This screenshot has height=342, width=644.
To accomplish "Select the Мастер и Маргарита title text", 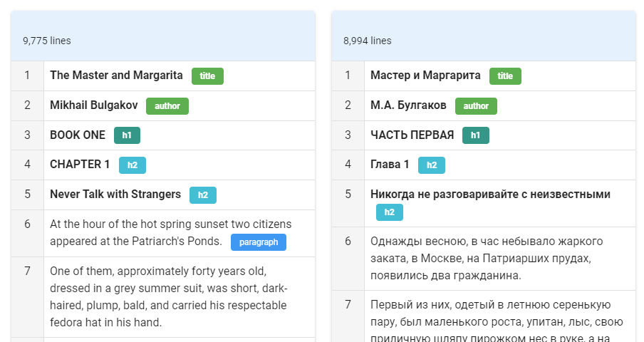I will click(x=425, y=75).
